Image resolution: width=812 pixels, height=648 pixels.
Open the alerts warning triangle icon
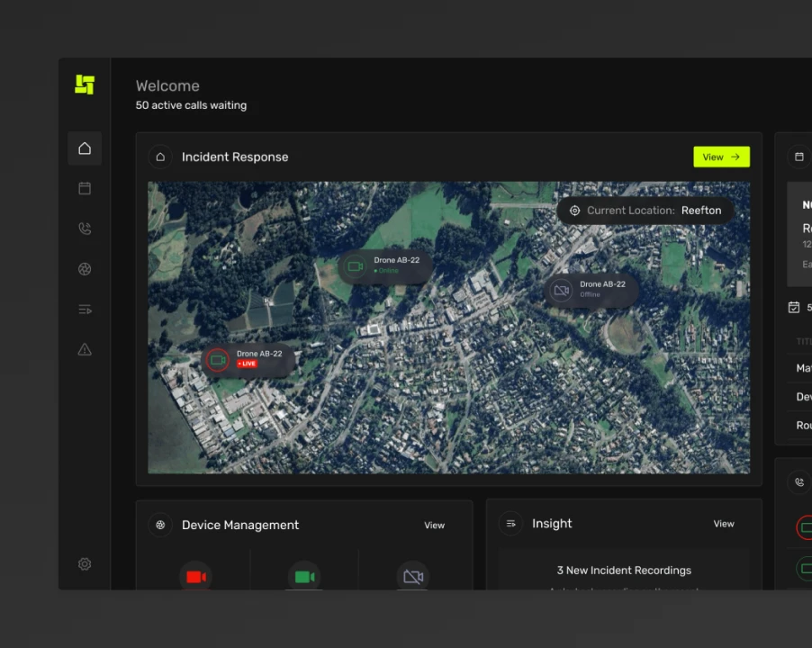pos(85,350)
